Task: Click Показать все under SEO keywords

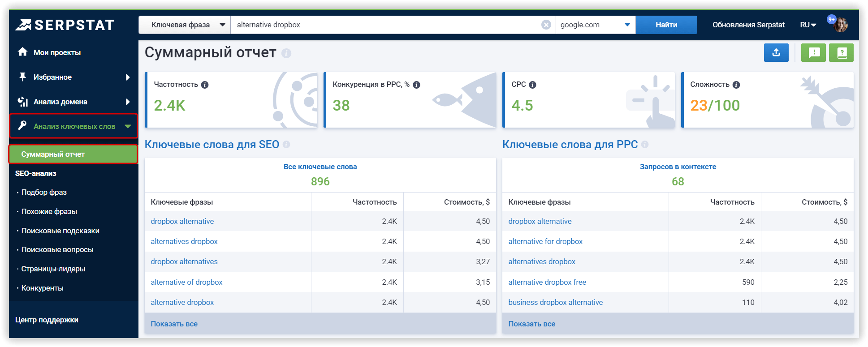Action: click(x=174, y=324)
